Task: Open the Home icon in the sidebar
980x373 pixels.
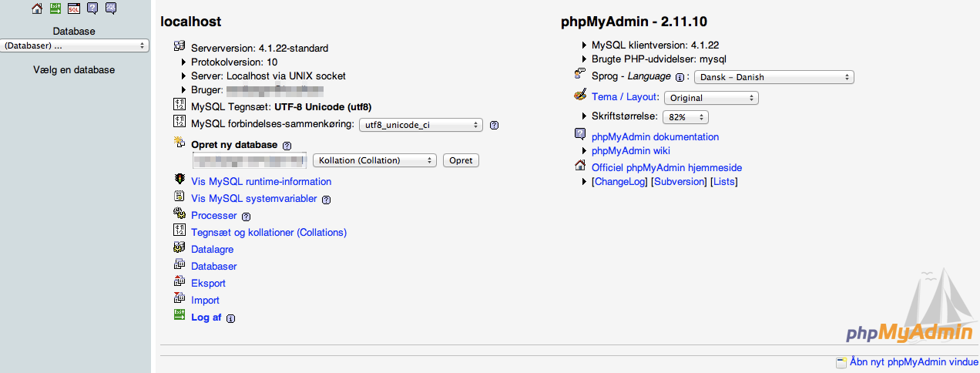Action: [x=36, y=8]
